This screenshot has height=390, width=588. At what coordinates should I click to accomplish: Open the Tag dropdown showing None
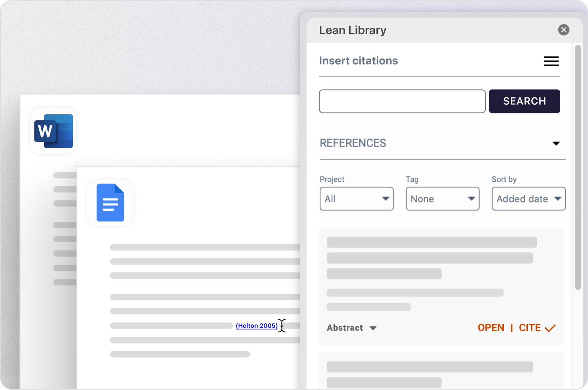pyautogui.click(x=442, y=199)
